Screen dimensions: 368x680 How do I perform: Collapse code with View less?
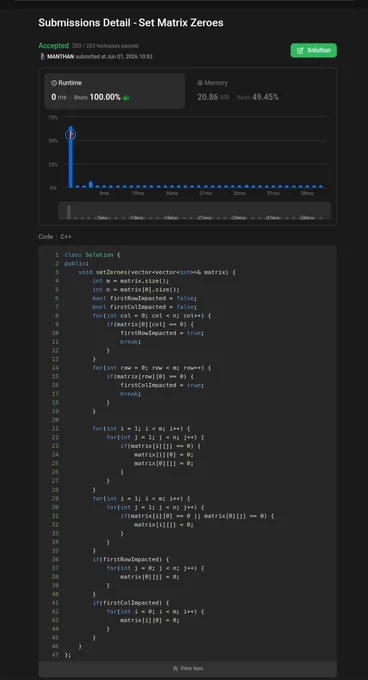point(188,668)
